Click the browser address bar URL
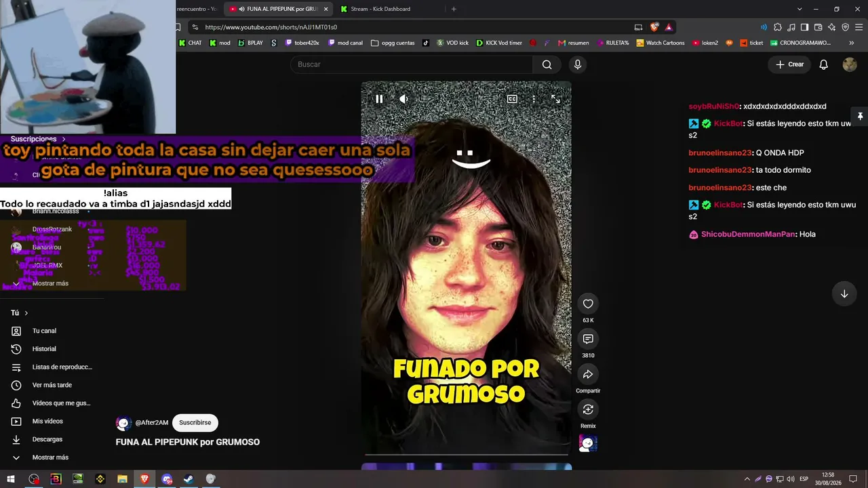 271,27
